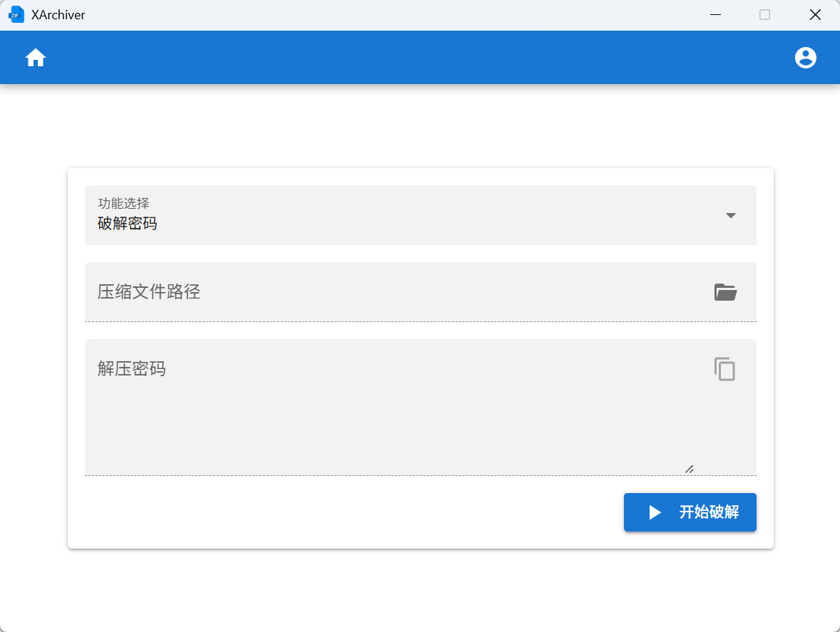
Task: Click the XArchiver ZIP logo in the titlebar
Action: click(16, 14)
